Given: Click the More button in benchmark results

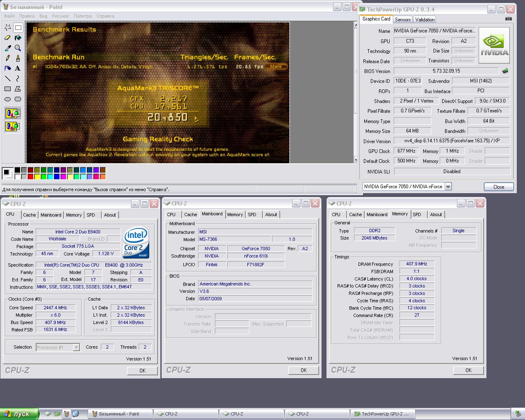Looking at the screenshot, I should (x=276, y=66).
